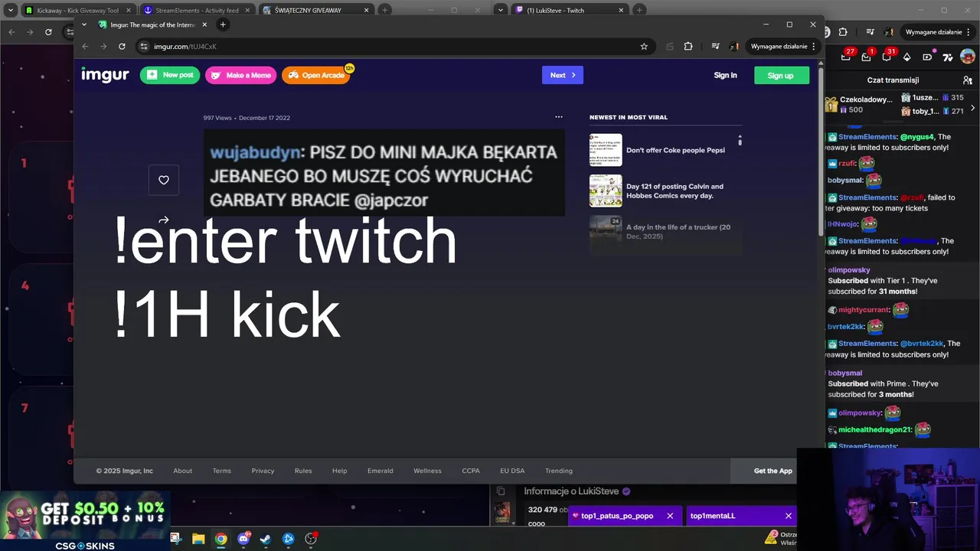Close the Imgur tab
This screenshot has width=980, height=551.
pos(204,24)
